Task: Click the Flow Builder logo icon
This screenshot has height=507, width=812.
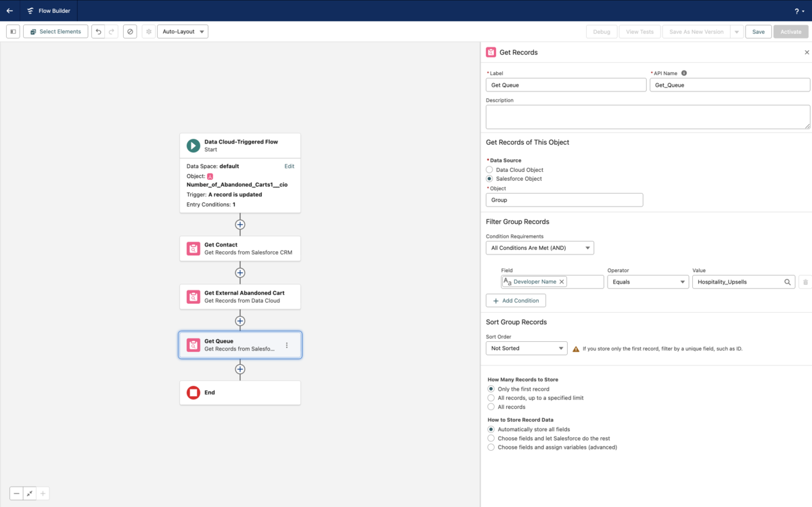Action: coord(30,11)
